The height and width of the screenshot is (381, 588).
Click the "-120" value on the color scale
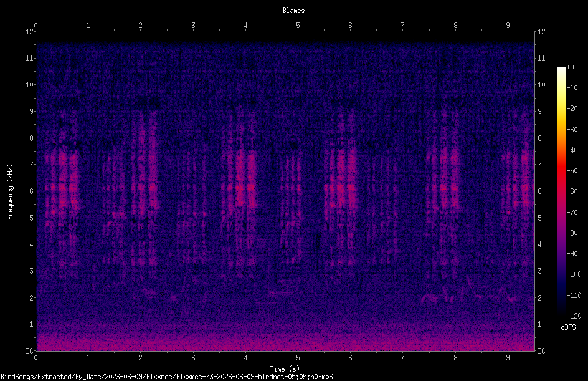click(574, 316)
